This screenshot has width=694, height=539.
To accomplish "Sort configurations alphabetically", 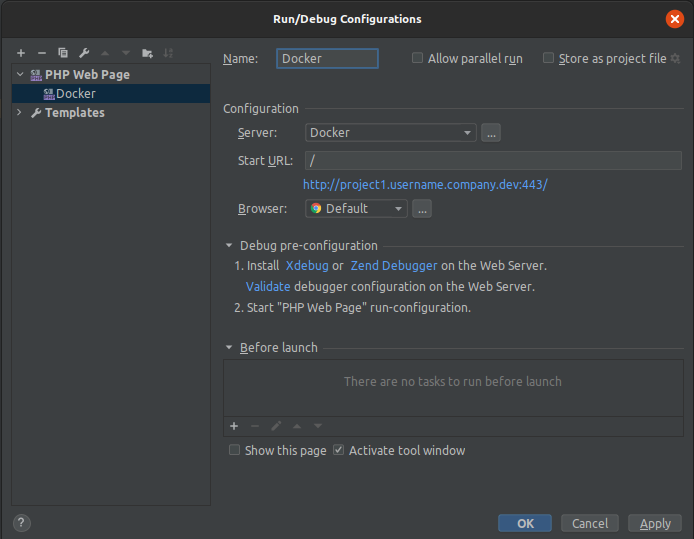I will (x=168, y=53).
